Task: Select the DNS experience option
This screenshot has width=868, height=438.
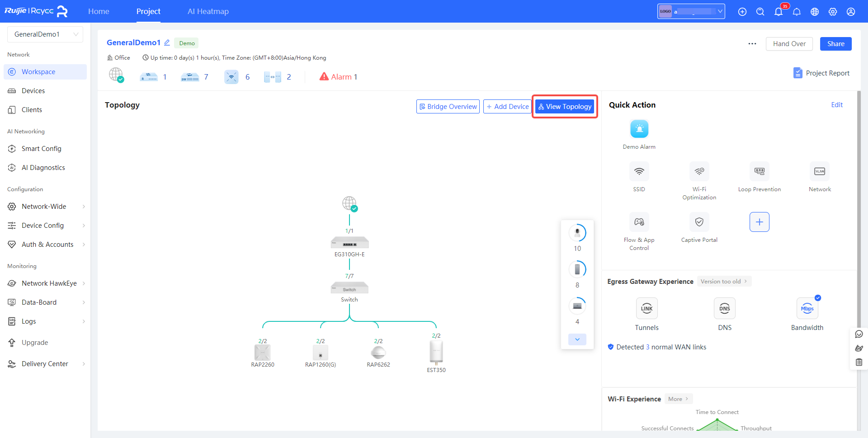Action: coord(724,309)
